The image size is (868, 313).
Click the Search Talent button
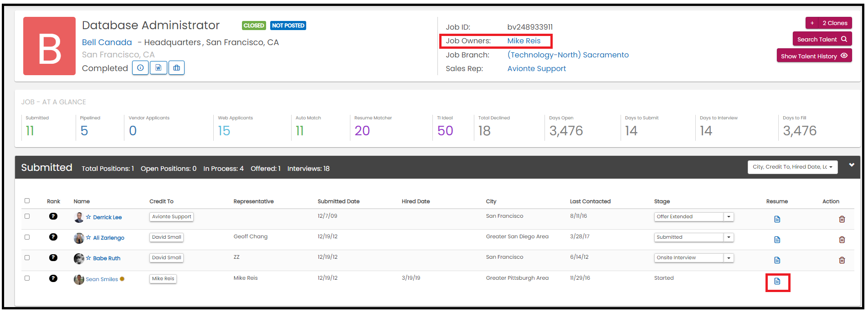click(x=822, y=39)
